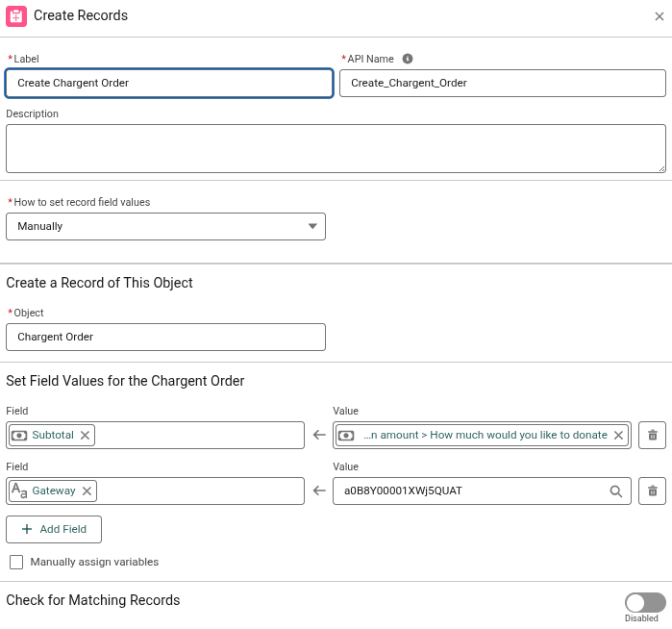This screenshot has height=629, width=672.
Task: Click the Gateway text-type icon
Action: (x=19, y=491)
